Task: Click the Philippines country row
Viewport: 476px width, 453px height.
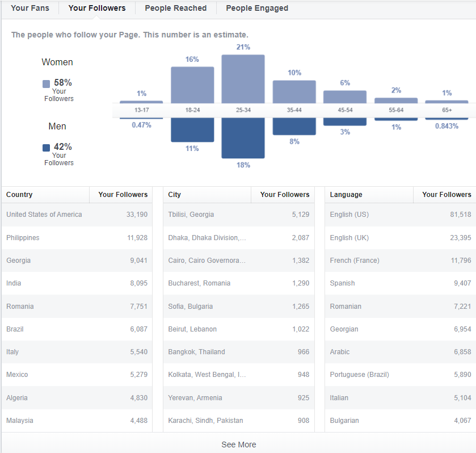Action: click(x=77, y=238)
